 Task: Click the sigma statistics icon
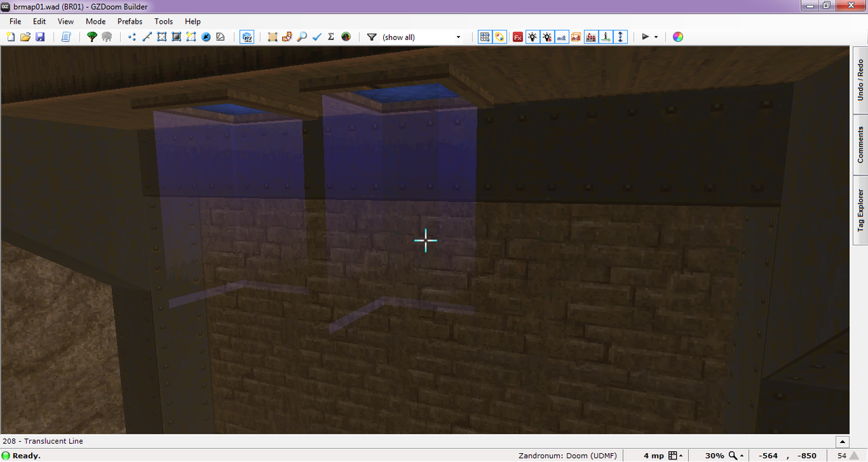click(x=331, y=37)
